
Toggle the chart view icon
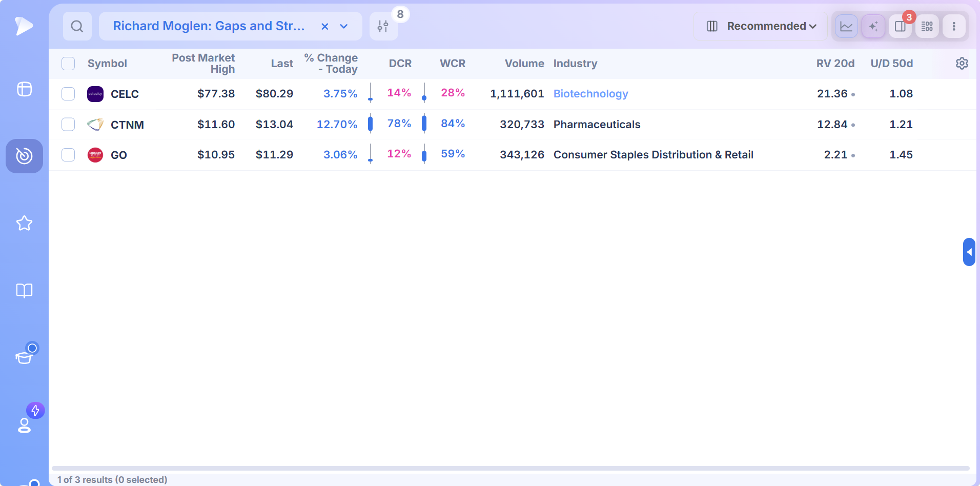pos(846,26)
